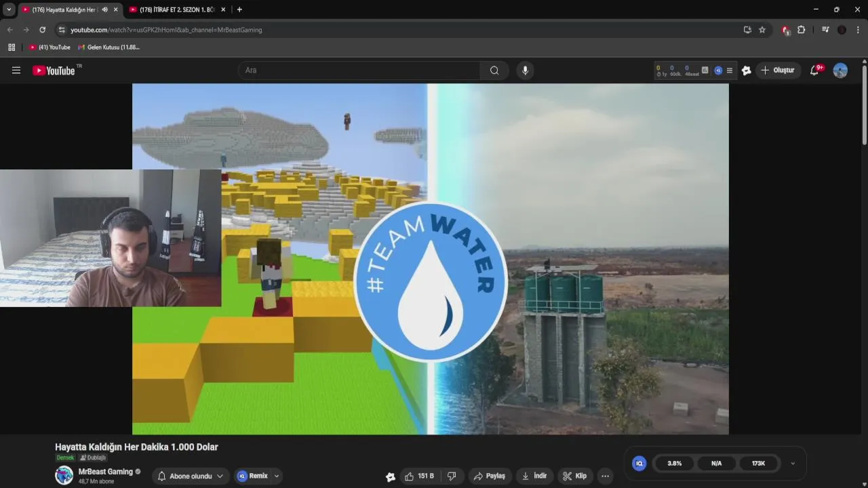Open a new browser tab
This screenshot has height=488, width=868.
point(239,9)
